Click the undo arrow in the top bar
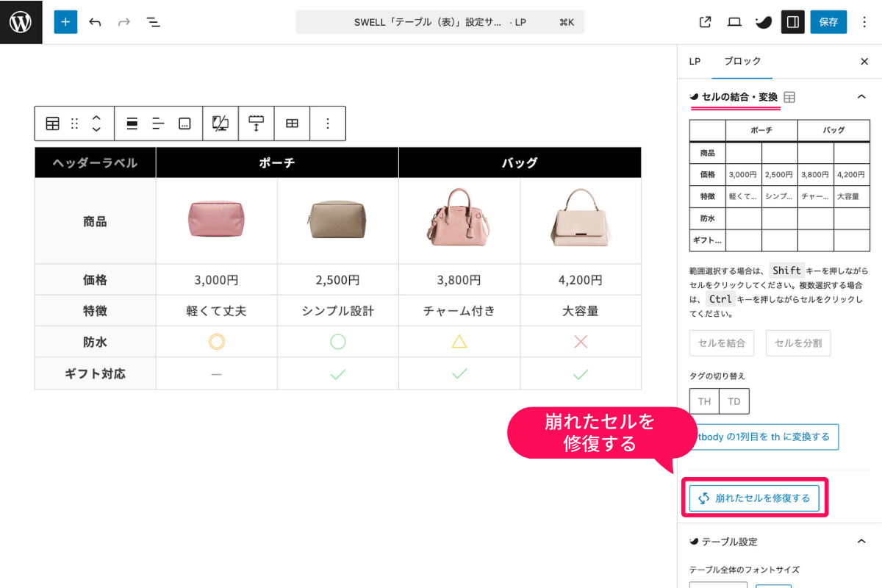 pyautogui.click(x=95, y=22)
